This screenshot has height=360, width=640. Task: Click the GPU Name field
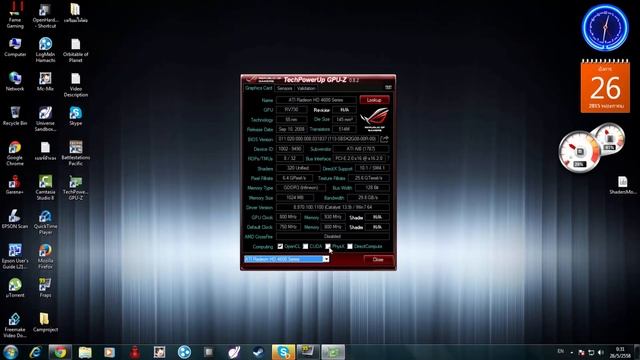click(x=316, y=100)
